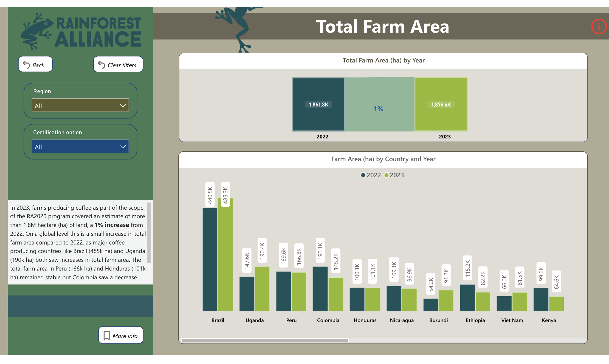Click the text box vertical scrollbar
609x364 pixels.
tap(149, 232)
